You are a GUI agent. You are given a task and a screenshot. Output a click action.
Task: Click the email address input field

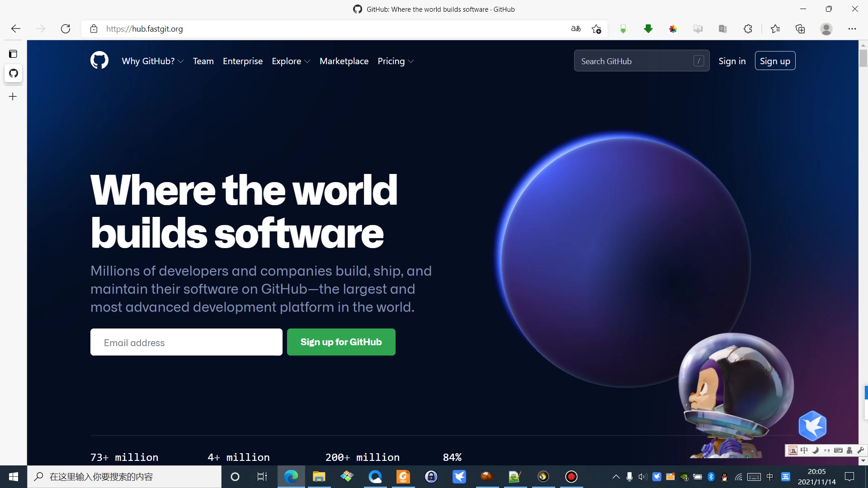tap(187, 342)
